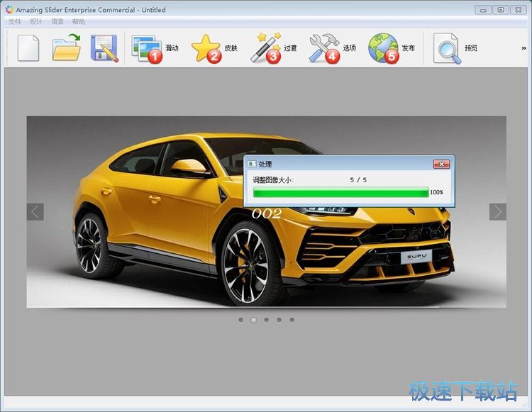Open step 1 滑动 slides icon
Viewport: 532px width, 412px height.
pyautogui.click(x=147, y=49)
